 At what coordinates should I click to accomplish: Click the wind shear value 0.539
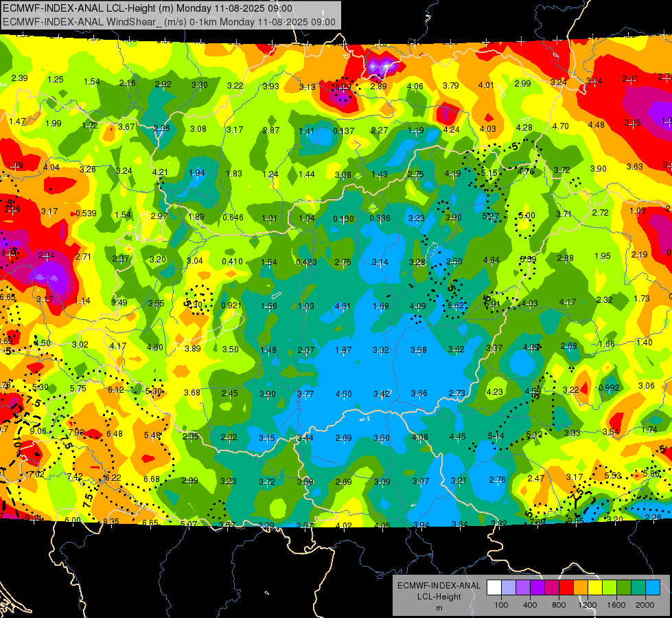(x=86, y=214)
